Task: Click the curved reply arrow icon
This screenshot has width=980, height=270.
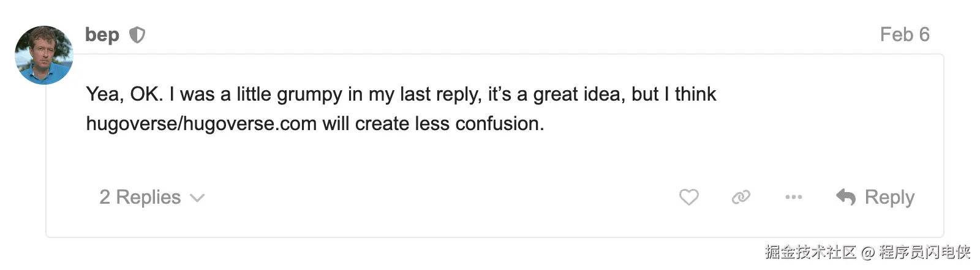Action: pyautogui.click(x=846, y=197)
